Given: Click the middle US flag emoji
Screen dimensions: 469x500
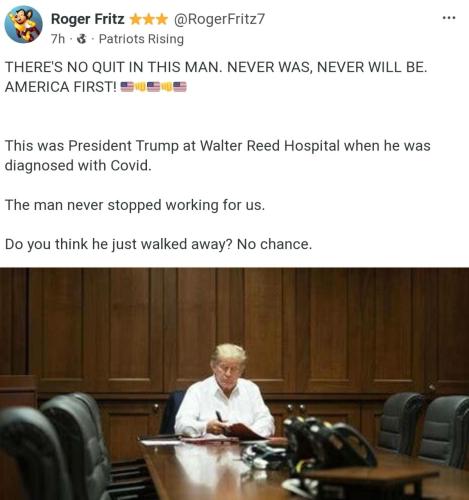Looking at the screenshot, I should point(153,87).
